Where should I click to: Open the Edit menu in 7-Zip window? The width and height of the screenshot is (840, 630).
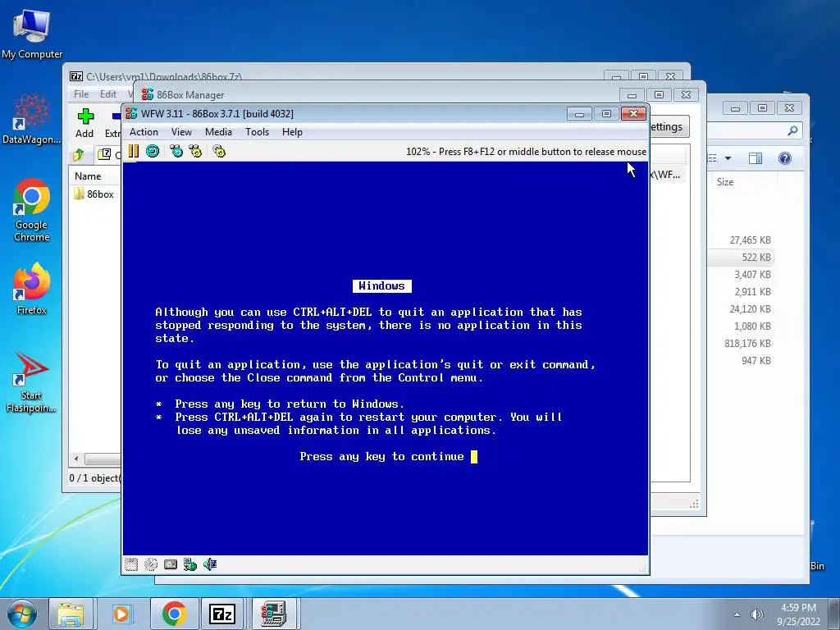pos(108,94)
